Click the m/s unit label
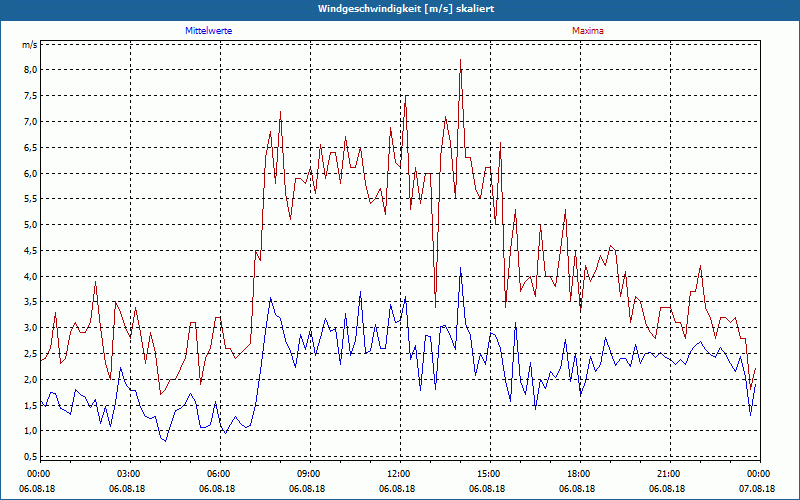The height and width of the screenshot is (500, 800). point(29,45)
